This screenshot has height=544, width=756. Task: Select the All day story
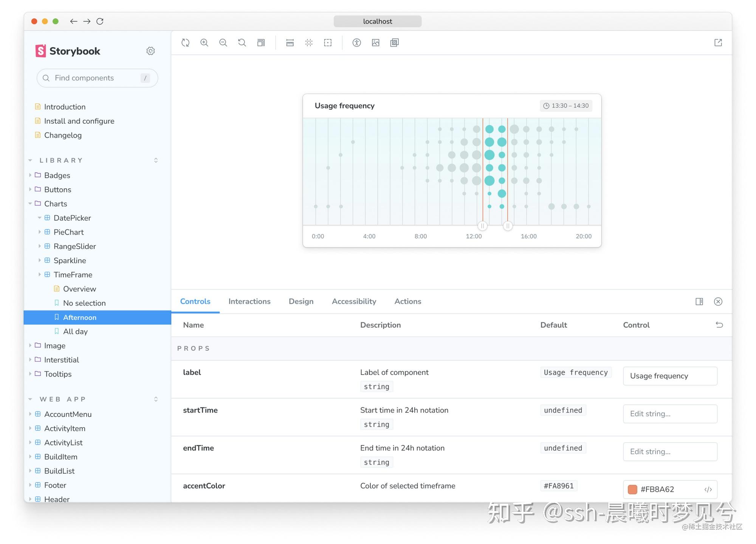(x=75, y=331)
